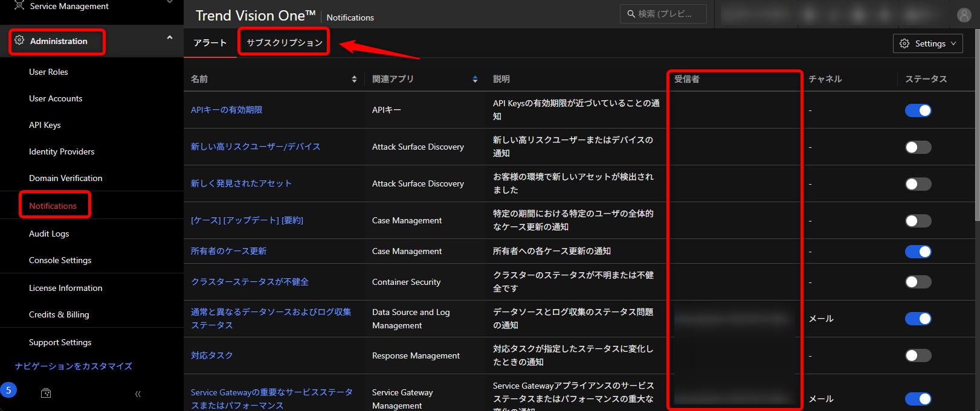Open API Keys in sidebar
This screenshot has height=411, width=980.
pyautogui.click(x=45, y=125)
